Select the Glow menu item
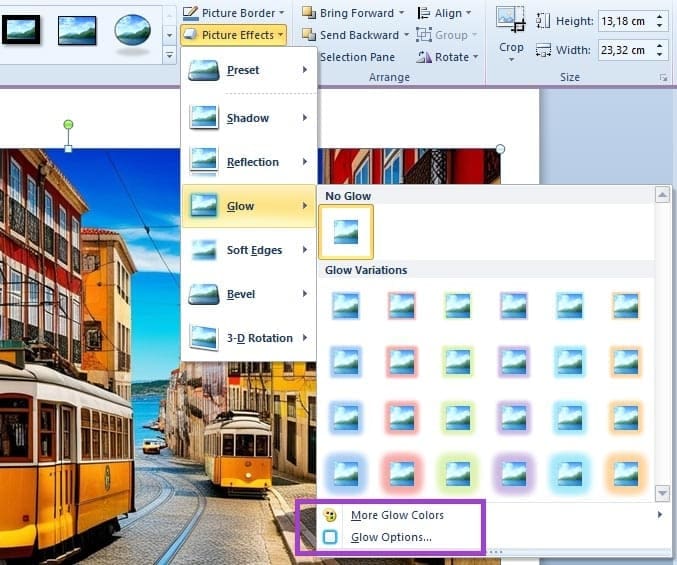 click(249, 206)
